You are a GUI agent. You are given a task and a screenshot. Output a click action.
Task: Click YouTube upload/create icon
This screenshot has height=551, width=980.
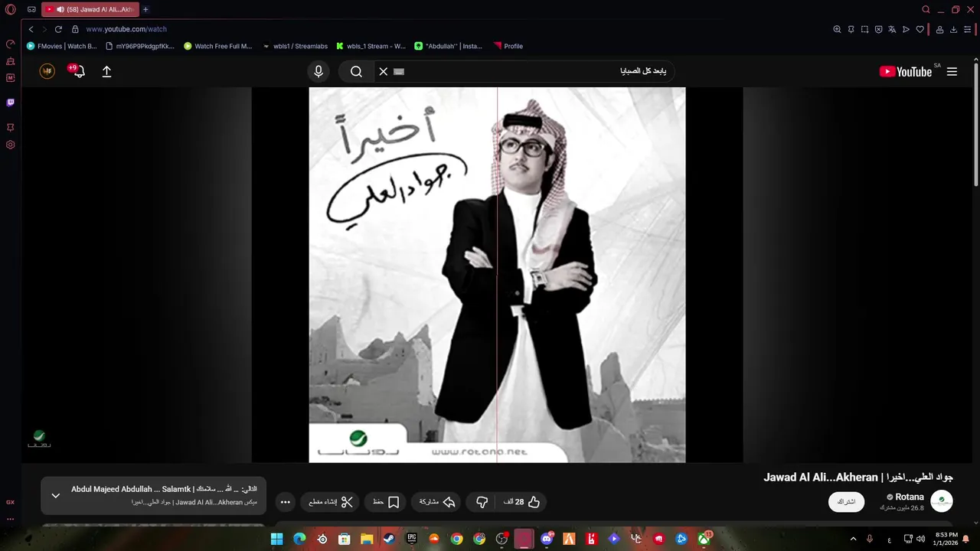point(106,71)
